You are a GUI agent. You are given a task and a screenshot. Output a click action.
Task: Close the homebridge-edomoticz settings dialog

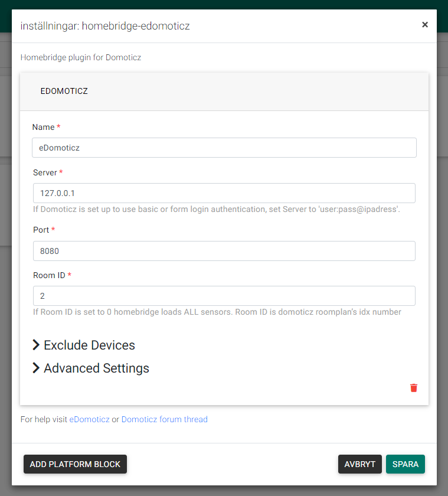pos(425,25)
